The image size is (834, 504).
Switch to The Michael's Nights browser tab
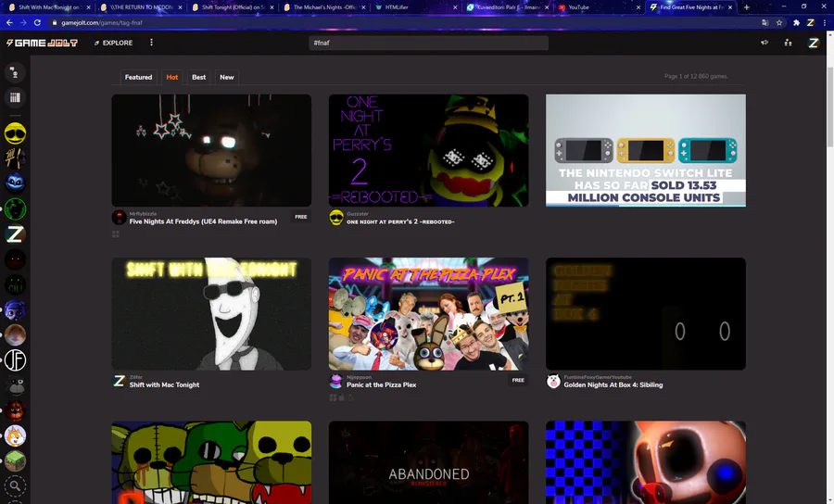tap(324, 6)
